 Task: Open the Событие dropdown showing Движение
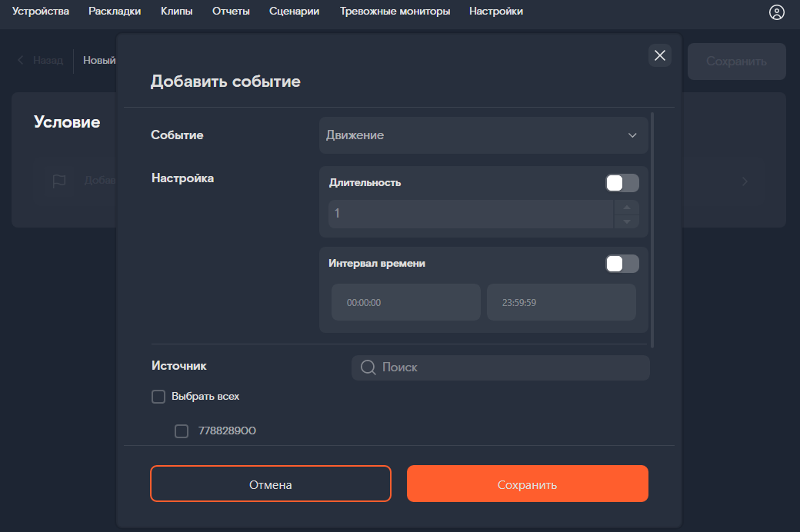(483, 135)
